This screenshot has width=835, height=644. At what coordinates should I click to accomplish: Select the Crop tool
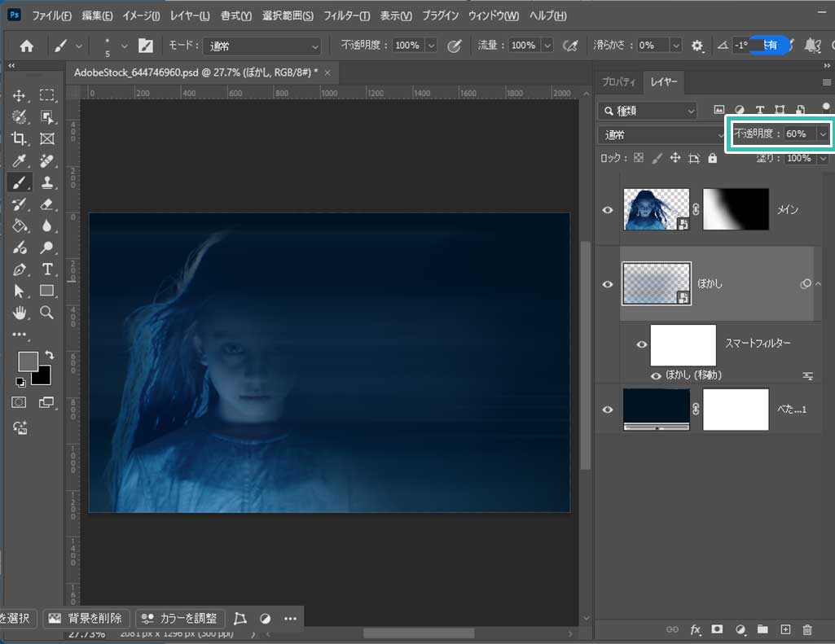click(x=20, y=138)
